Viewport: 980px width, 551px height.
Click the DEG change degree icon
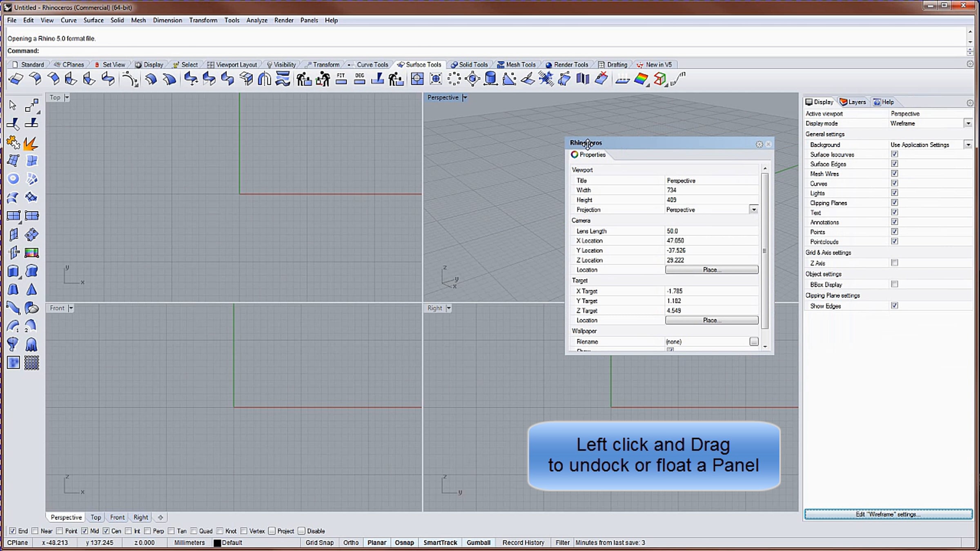359,79
